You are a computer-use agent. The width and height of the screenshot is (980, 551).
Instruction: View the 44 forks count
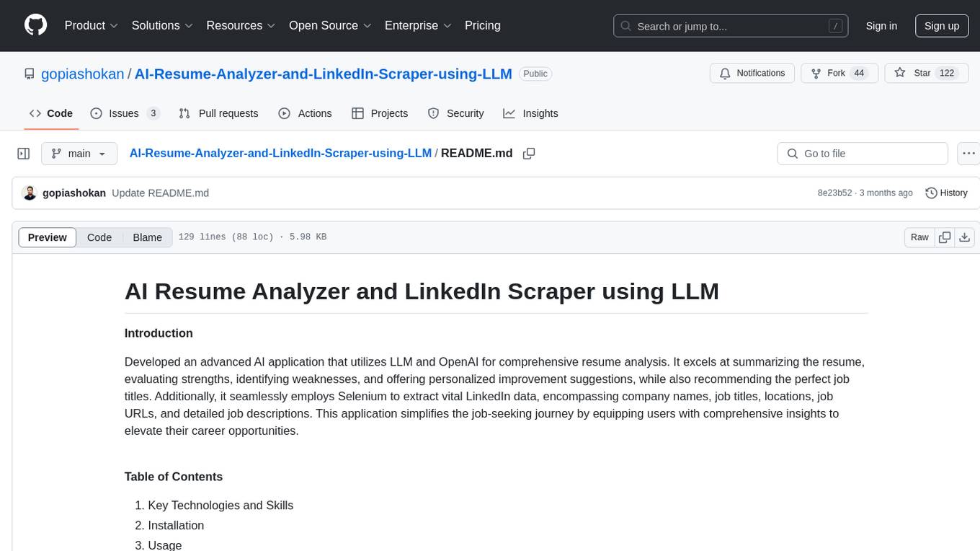(858, 74)
